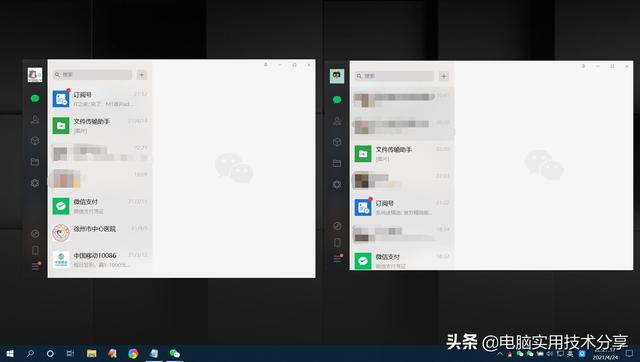Open Contacts icon in left WeChat sidebar

(35, 120)
